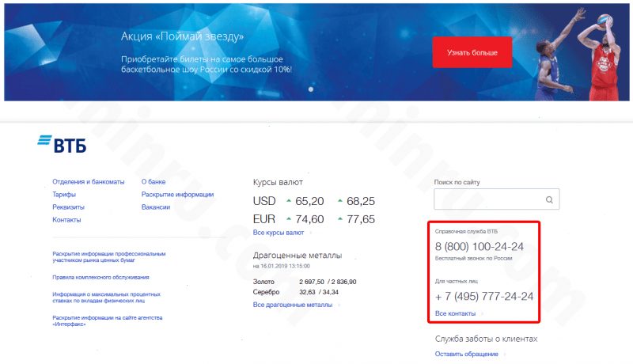Open 'Отделения и банкоматы' link
This screenshot has width=633, height=364.
89,182
